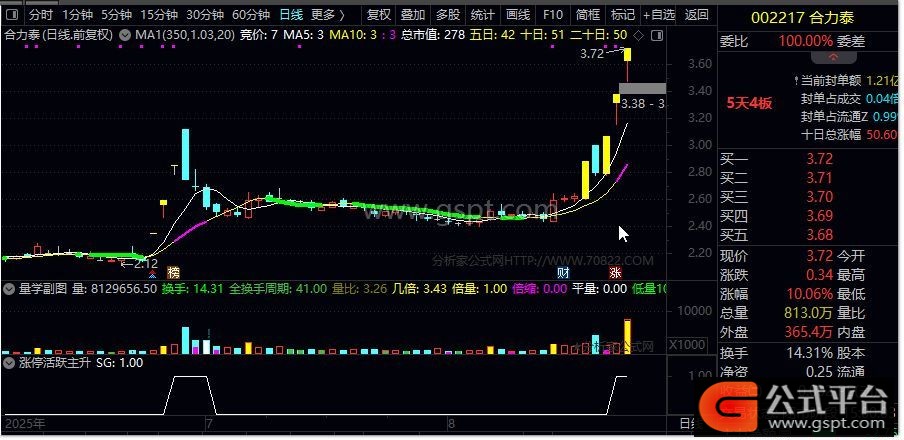Click 涨跌 value 0.34
Image resolution: width=904 pixels, height=440 pixels.
click(x=819, y=274)
